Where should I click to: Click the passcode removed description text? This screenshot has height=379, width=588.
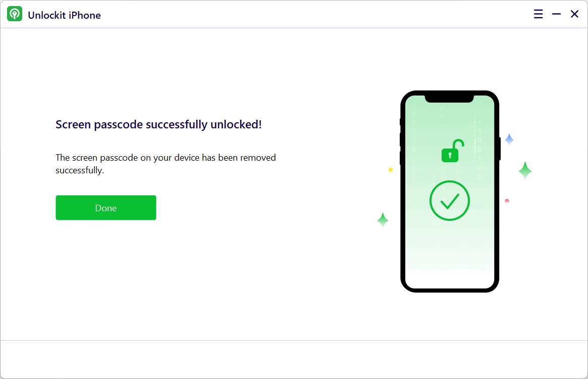[x=166, y=164]
